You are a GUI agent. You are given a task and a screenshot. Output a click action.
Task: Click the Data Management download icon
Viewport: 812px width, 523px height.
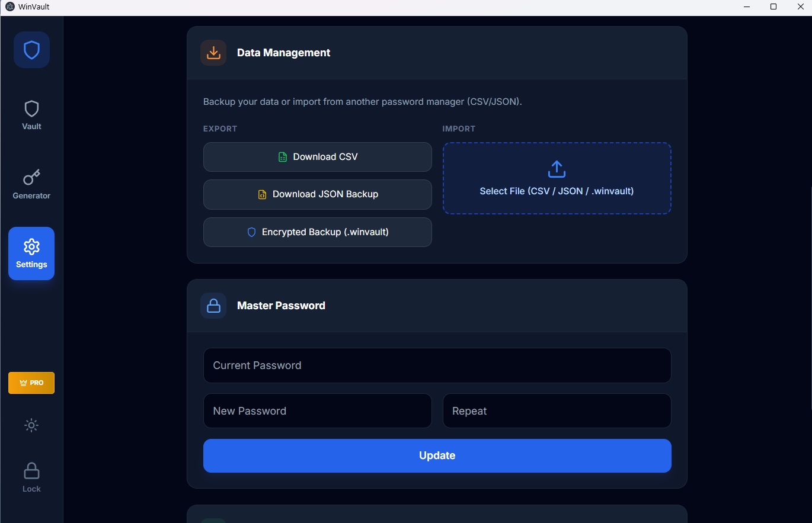pyautogui.click(x=213, y=53)
